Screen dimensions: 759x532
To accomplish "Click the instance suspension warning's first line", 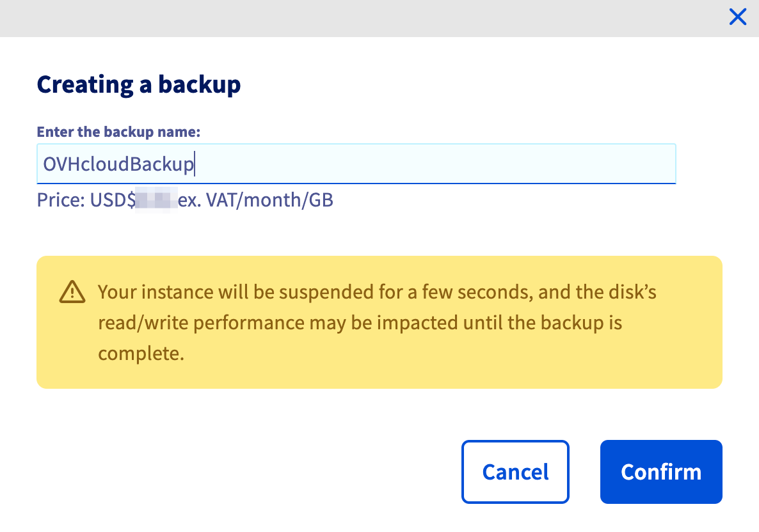I will pos(377,292).
